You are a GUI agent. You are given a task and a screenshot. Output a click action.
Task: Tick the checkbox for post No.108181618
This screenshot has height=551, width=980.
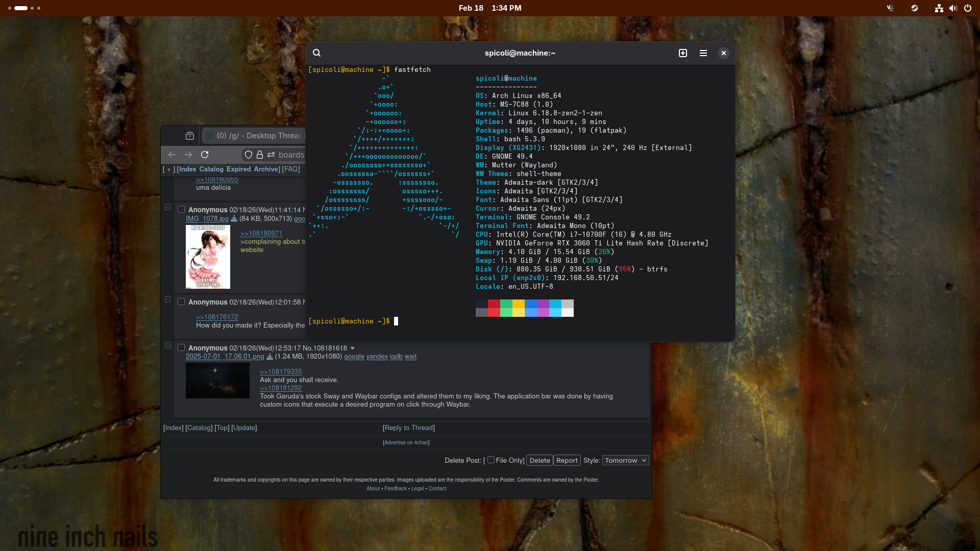point(181,347)
